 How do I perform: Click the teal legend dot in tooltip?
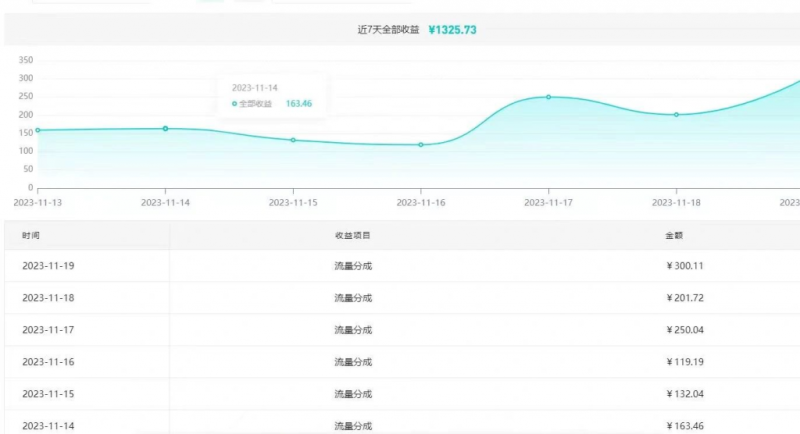click(x=235, y=104)
